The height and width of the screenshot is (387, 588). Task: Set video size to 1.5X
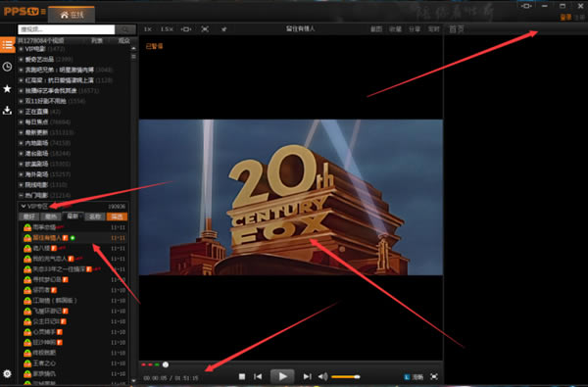pyautogui.click(x=167, y=28)
